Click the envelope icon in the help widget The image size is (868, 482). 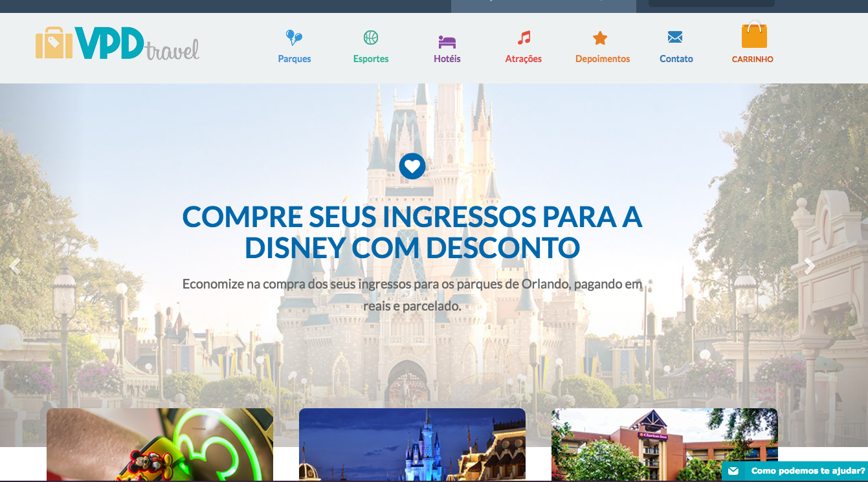pos(733,471)
